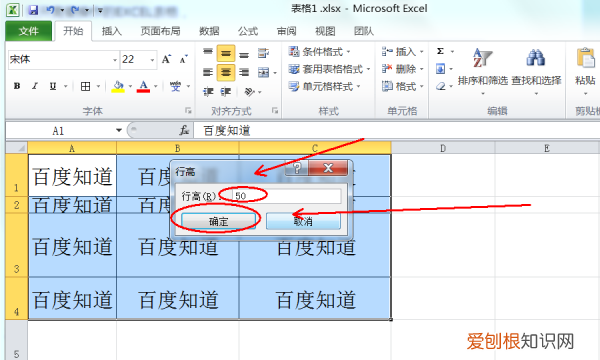This screenshot has height=360, width=600.
Task: Open the 字体 group dialog launcher
Action: [188, 111]
